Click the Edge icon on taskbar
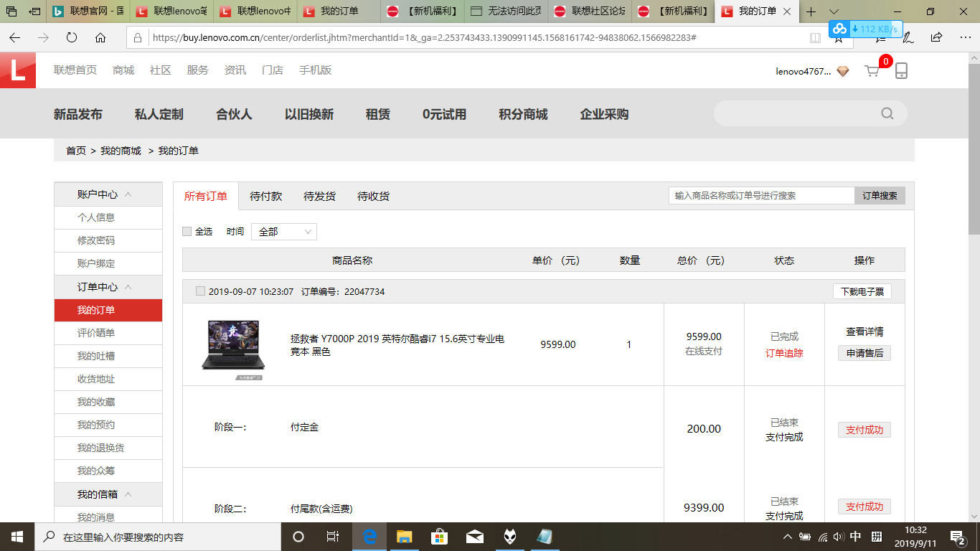Screen dimensions: 980x551 369,537
